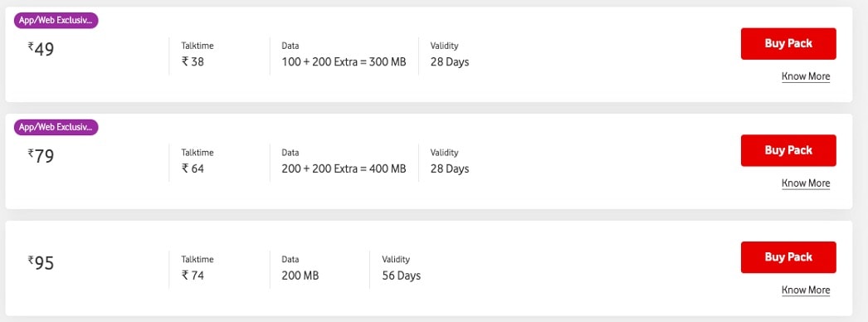Buy the ₹49 recharge pack
The image size is (868, 322).
tap(788, 44)
